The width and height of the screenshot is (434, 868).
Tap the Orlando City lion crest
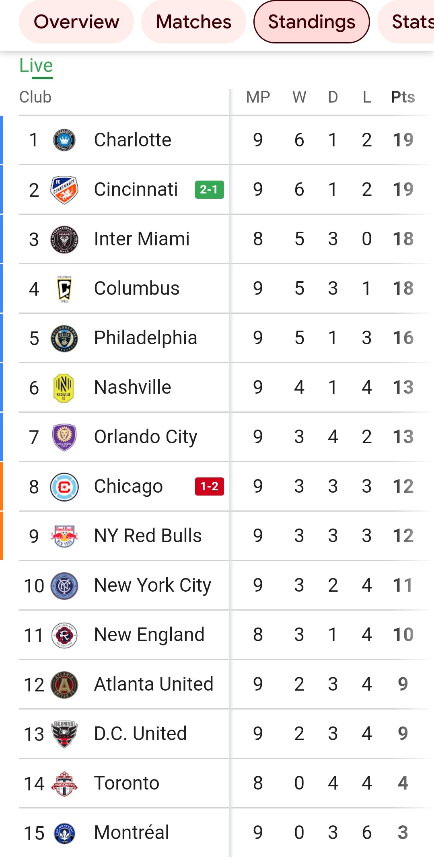(x=64, y=437)
